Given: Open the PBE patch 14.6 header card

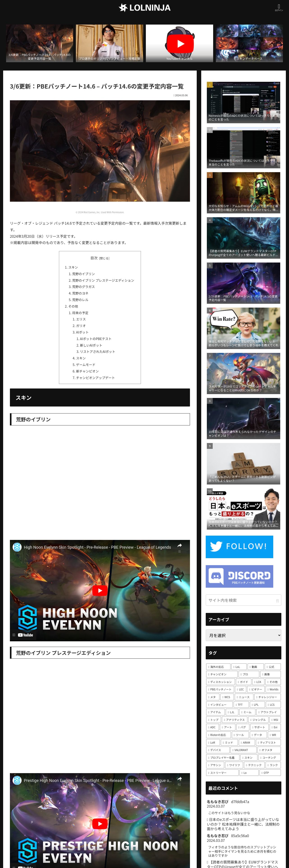Looking at the screenshot, I should [x=40, y=43].
